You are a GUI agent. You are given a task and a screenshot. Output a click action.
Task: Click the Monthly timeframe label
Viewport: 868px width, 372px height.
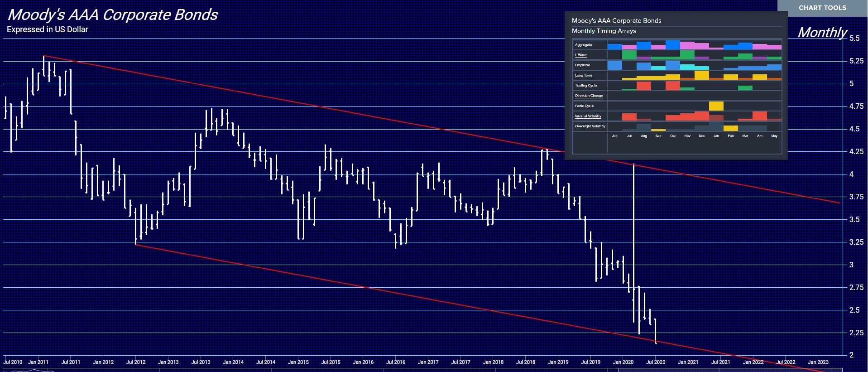click(x=822, y=33)
